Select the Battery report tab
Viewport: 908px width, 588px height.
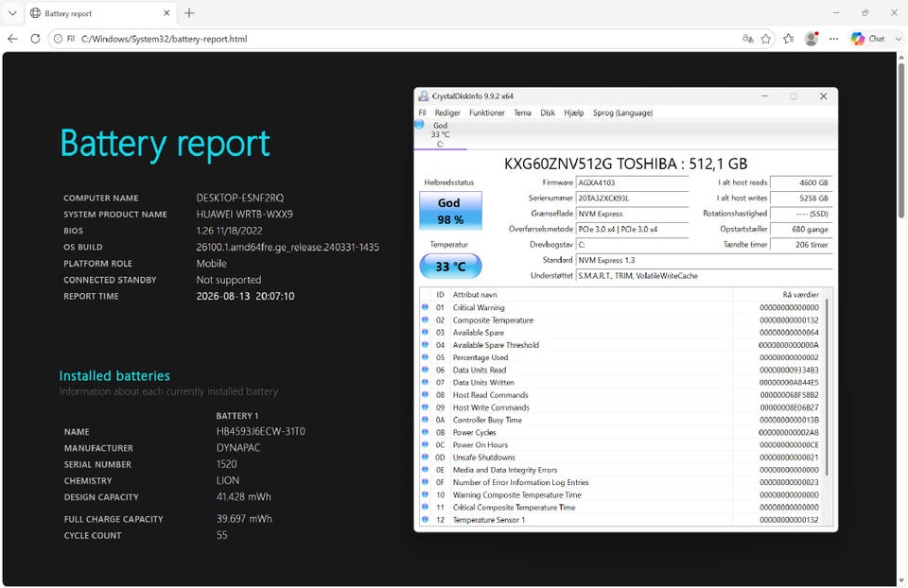click(x=100, y=13)
